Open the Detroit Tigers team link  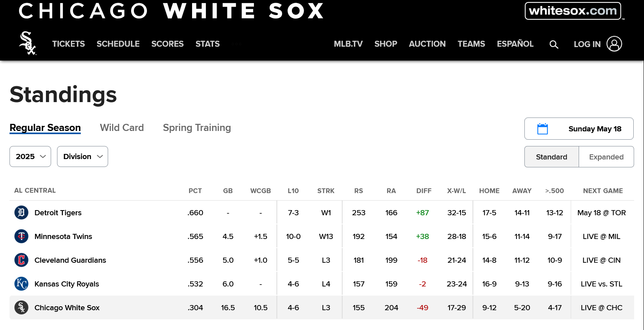coord(58,212)
